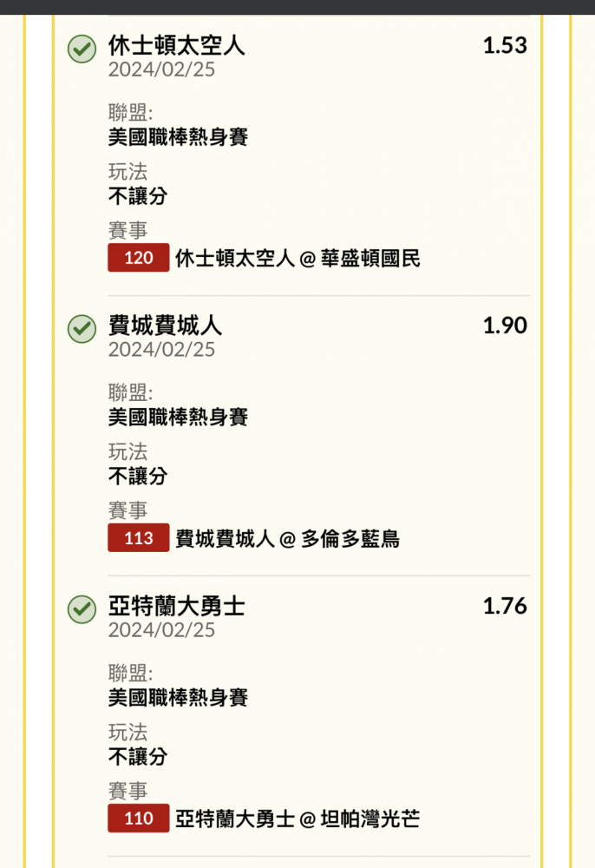This screenshot has height=868, width=595.
Task: Click the green checkmark beside 休士頓太空人
Action: click(x=82, y=49)
